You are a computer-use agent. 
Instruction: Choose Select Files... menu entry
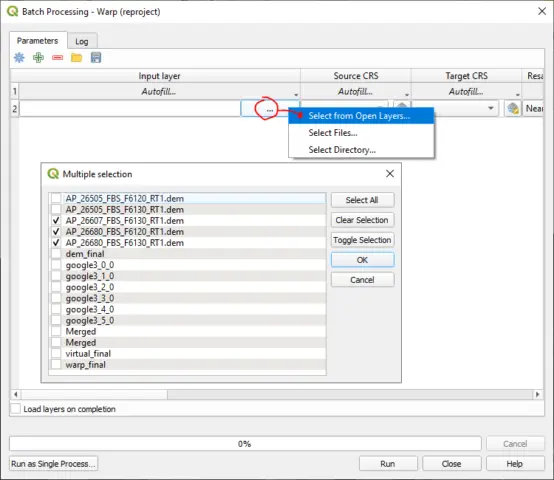pos(361,133)
